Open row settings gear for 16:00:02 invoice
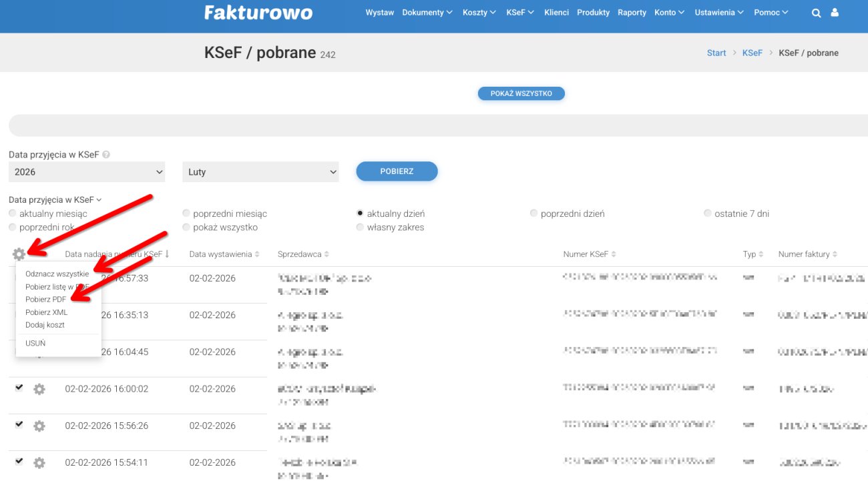The height and width of the screenshot is (483, 868). click(39, 388)
